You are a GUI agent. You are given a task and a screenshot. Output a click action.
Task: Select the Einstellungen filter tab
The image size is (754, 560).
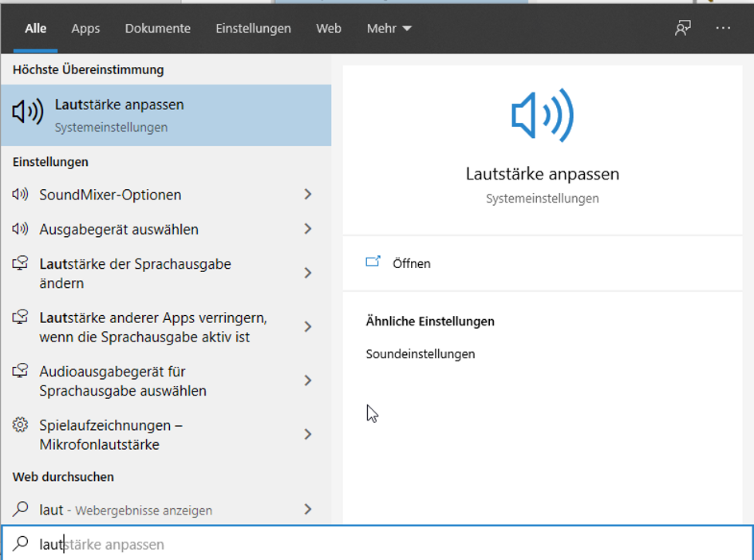(253, 28)
